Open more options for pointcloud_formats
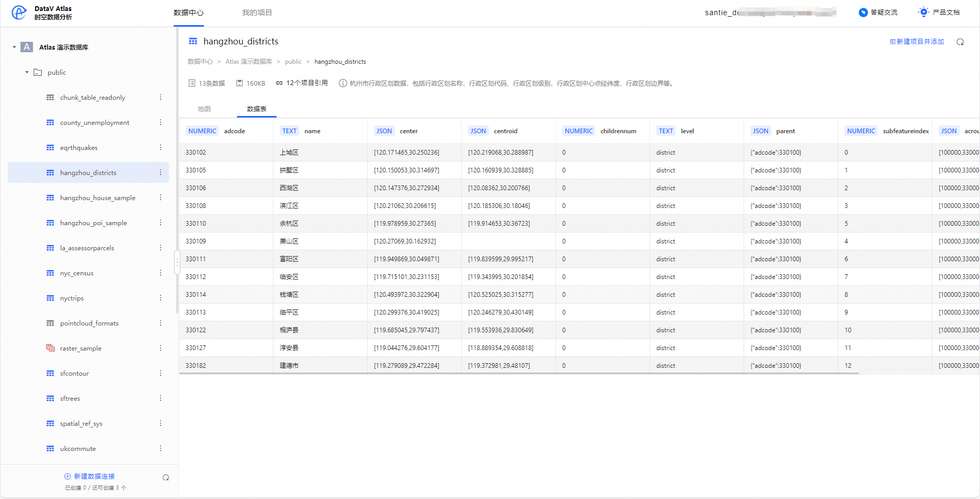This screenshot has width=980, height=499. [161, 323]
